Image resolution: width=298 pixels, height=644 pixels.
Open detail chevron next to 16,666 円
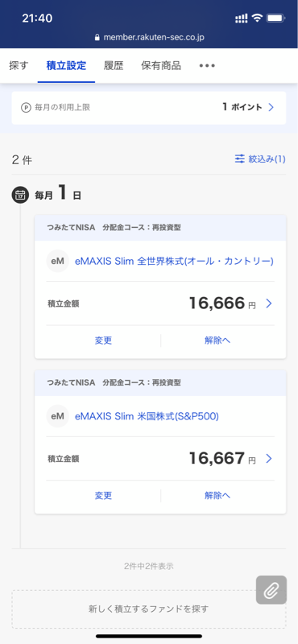point(269,303)
